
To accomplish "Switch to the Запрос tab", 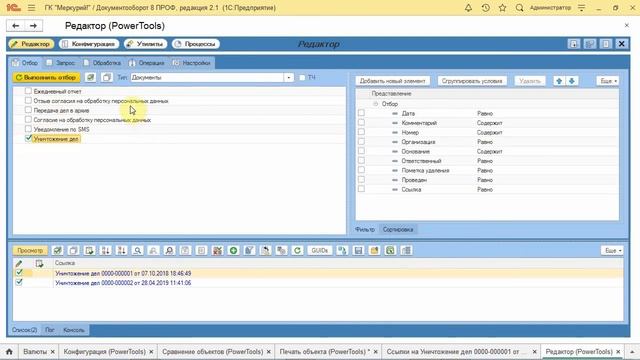I will coord(62,63).
